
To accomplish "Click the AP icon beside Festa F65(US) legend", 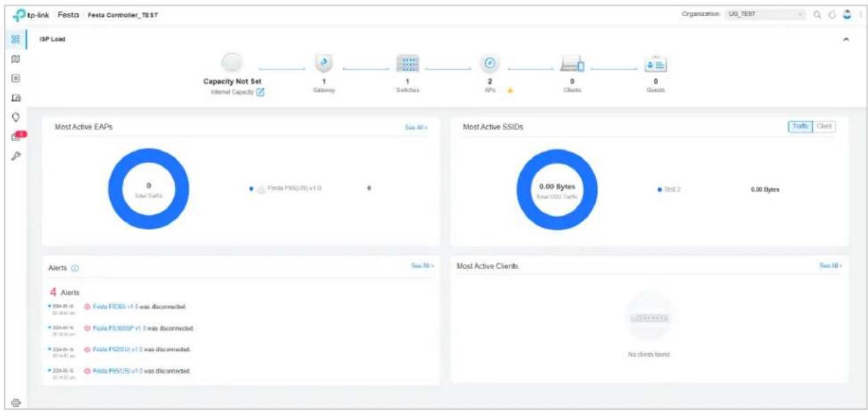I will click(x=261, y=189).
